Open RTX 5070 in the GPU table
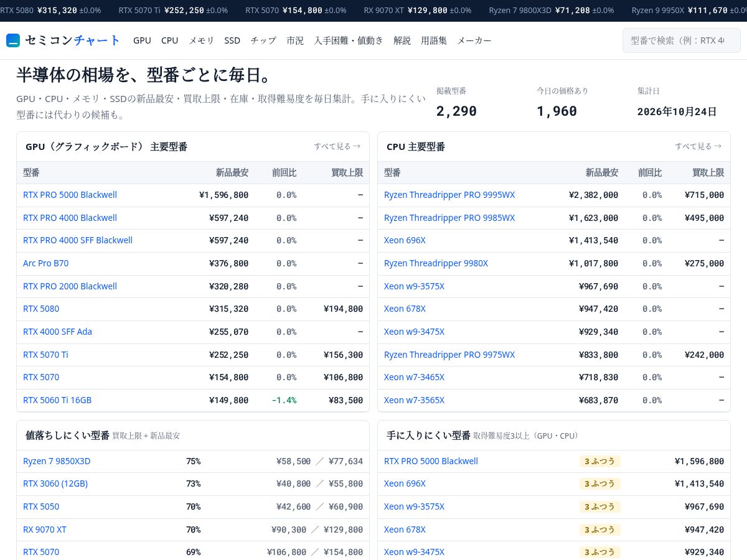 (41, 377)
